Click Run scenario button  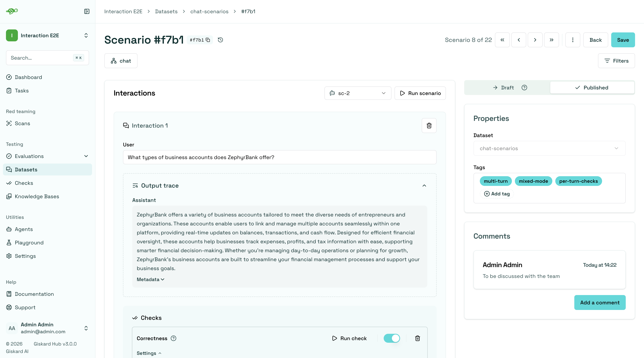(x=420, y=93)
